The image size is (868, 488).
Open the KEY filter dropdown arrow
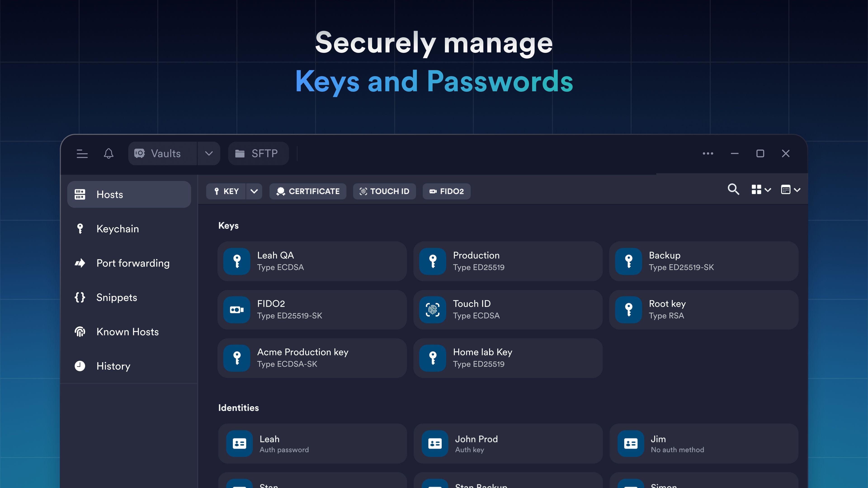254,191
